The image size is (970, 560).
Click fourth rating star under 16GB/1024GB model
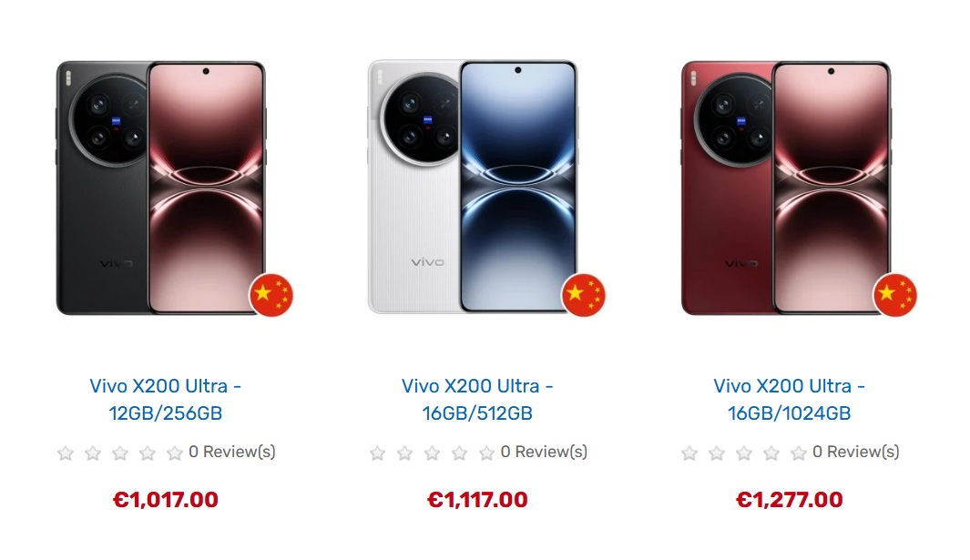(771, 453)
